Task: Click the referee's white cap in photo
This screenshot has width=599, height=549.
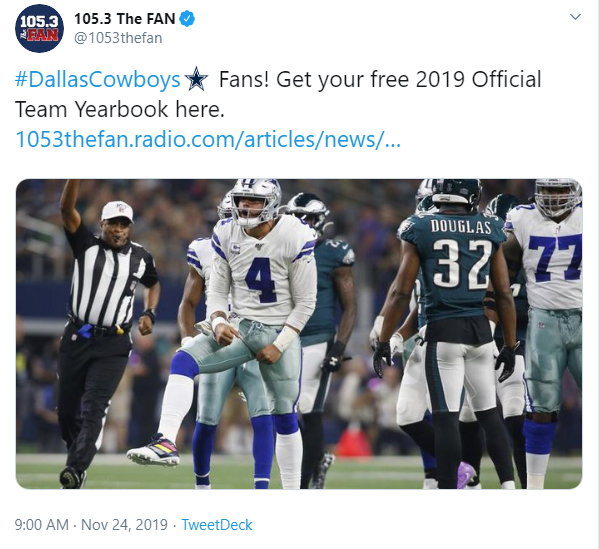Action: pyautogui.click(x=117, y=211)
